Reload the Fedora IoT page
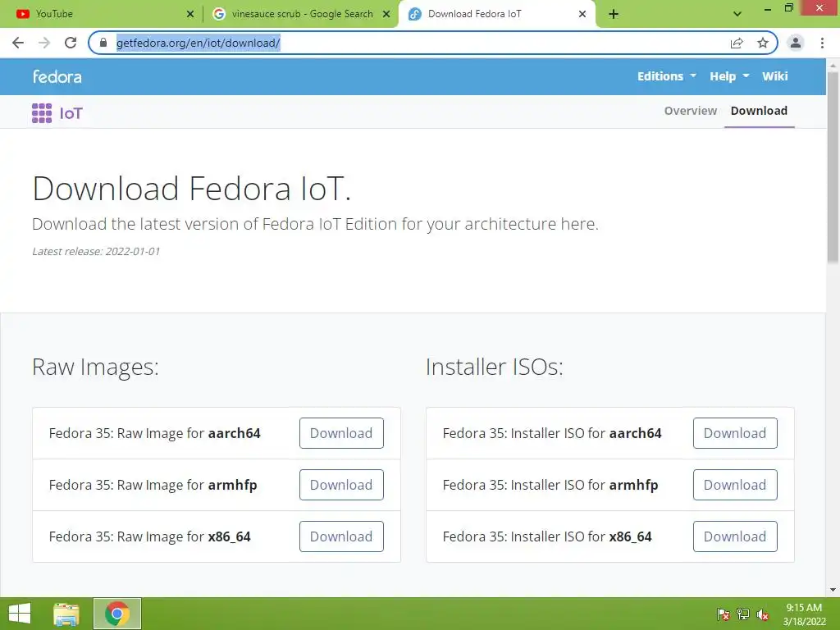The height and width of the screenshot is (630, 840). tap(71, 43)
